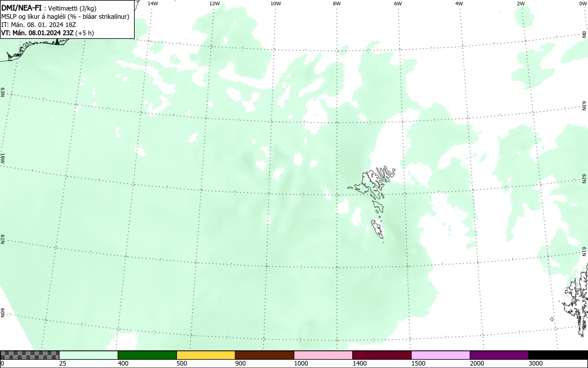Click the legend value 2000
The width and height of the screenshot is (588, 368).
[477, 363]
